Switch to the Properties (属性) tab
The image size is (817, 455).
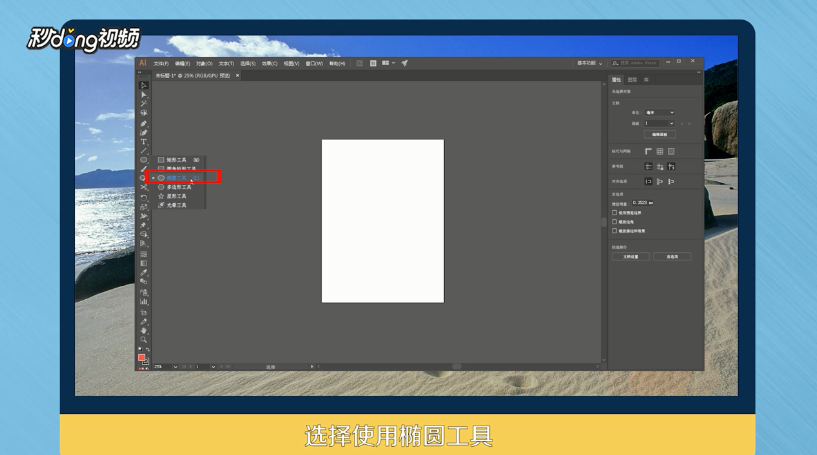point(616,80)
